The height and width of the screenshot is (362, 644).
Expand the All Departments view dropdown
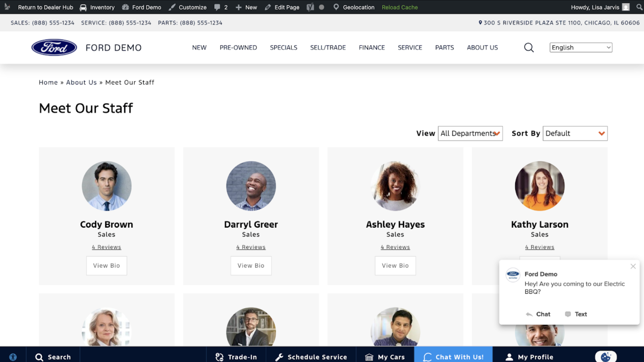pos(470,133)
